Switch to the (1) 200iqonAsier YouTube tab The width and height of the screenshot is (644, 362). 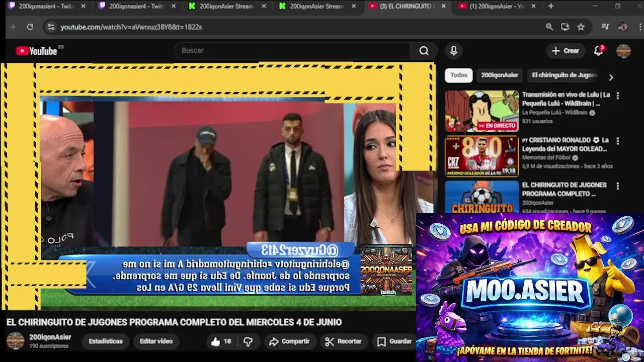click(497, 6)
